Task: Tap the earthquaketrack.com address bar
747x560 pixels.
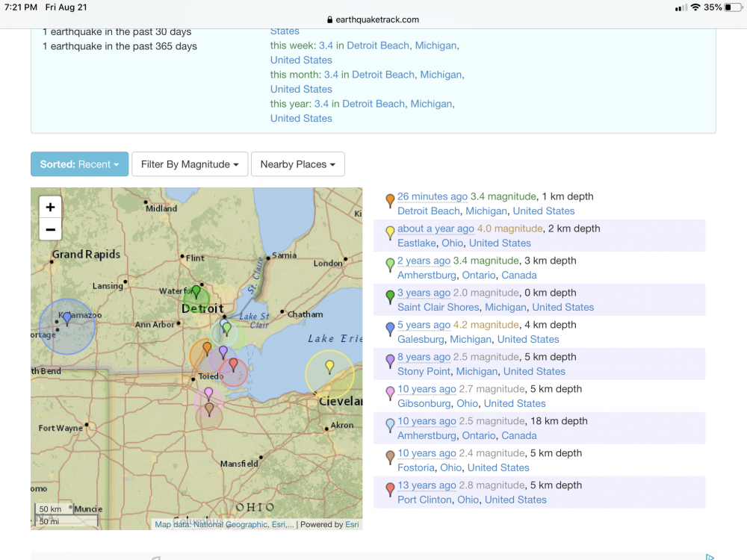Action: pyautogui.click(x=373, y=19)
